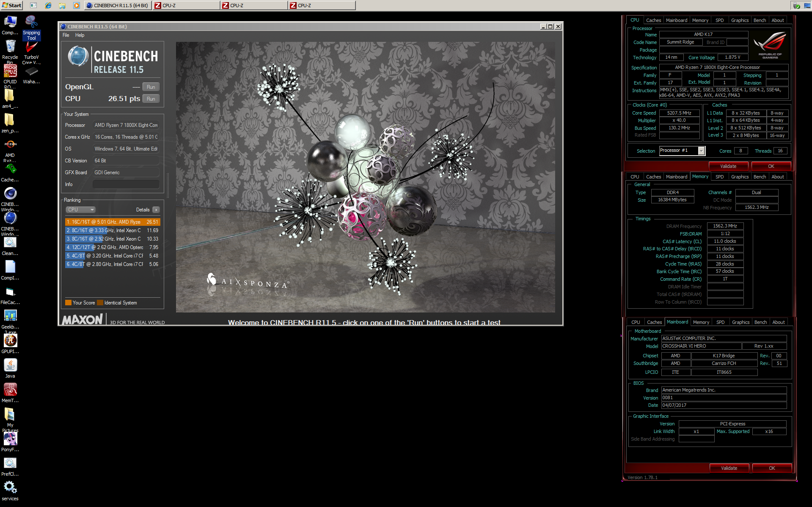
Task: Select the 8C/16T 3.33 GHz Xeon ranking row
Action: click(x=113, y=230)
